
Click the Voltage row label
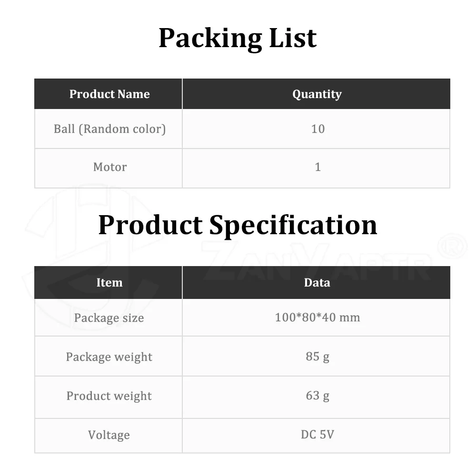[x=109, y=435]
